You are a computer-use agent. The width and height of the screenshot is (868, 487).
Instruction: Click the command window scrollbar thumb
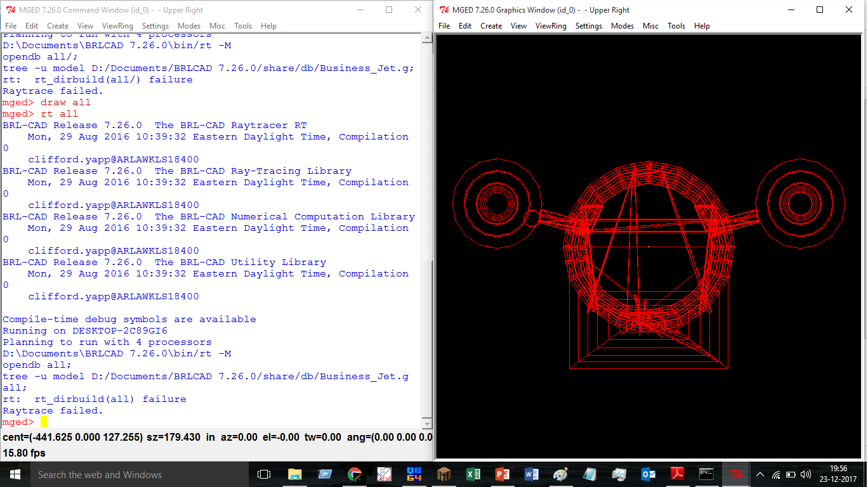[427, 339]
